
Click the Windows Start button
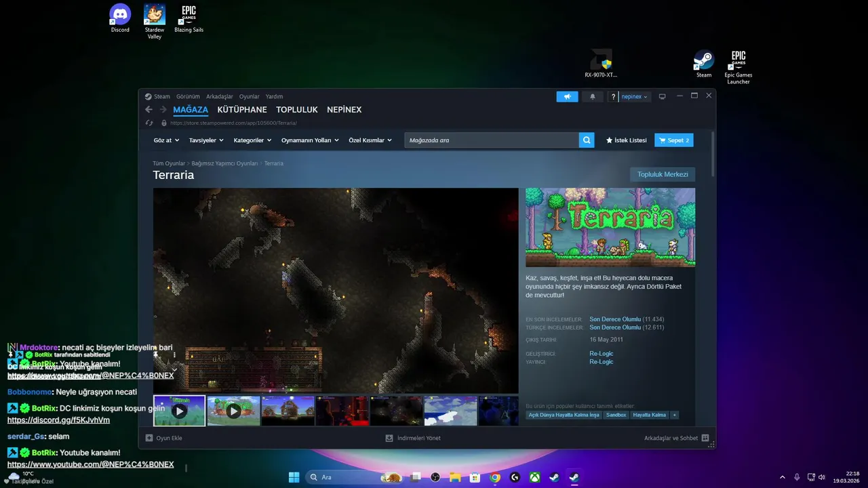click(294, 477)
